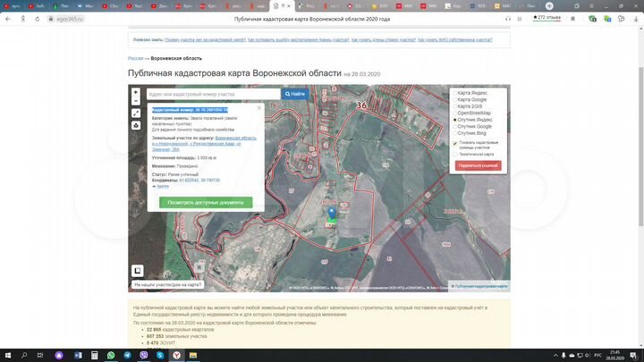Click the Найти search button
Image resolution: width=644 pixels, height=362 pixels.
click(295, 94)
